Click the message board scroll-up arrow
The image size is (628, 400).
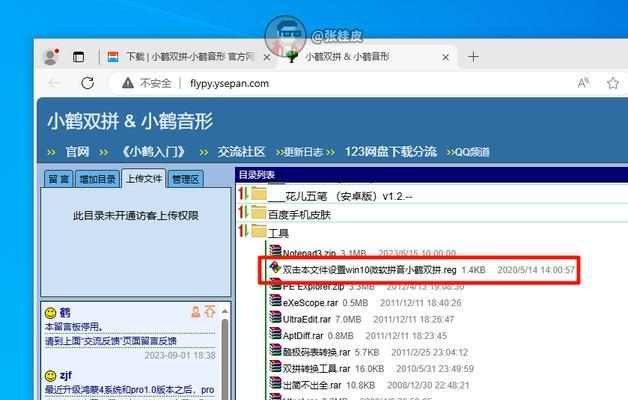pos(225,311)
